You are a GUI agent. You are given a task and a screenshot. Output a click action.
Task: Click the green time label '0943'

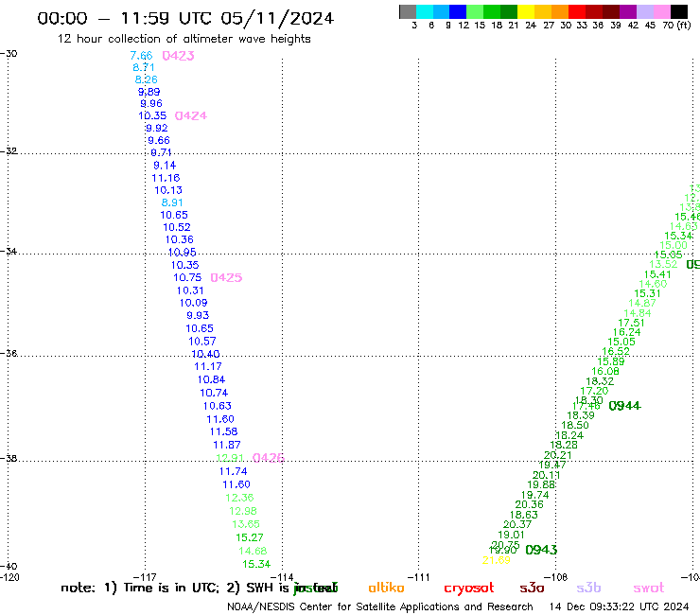[541, 551]
